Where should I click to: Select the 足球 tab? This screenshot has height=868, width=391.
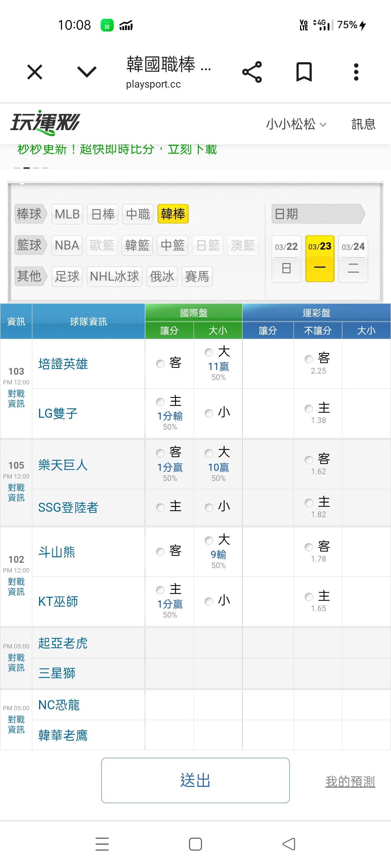[x=67, y=277]
